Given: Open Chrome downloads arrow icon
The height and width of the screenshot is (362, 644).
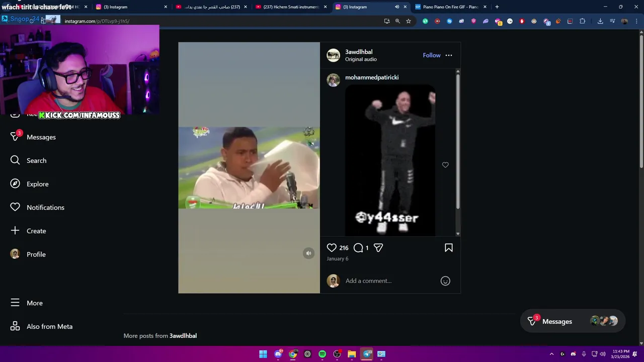Looking at the screenshot, I should (x=600, y=21).
